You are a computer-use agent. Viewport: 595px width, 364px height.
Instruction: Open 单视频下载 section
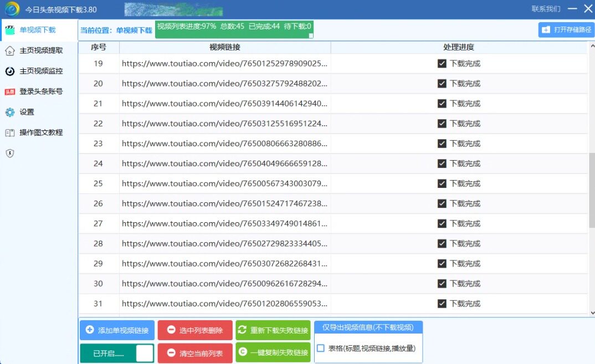point(39,30)
